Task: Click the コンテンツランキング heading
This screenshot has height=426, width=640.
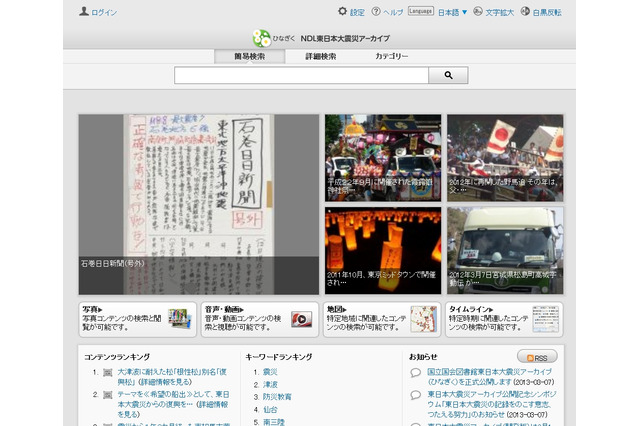Action: tap(117, 357)
